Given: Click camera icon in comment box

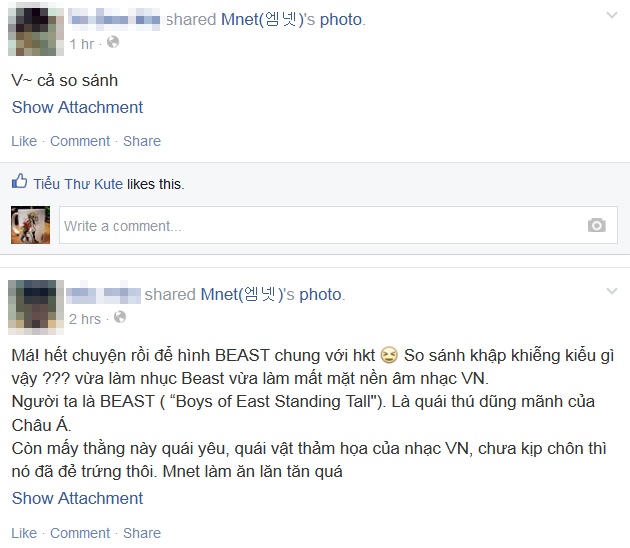Looking at the screenshot, I should point(597,225).
